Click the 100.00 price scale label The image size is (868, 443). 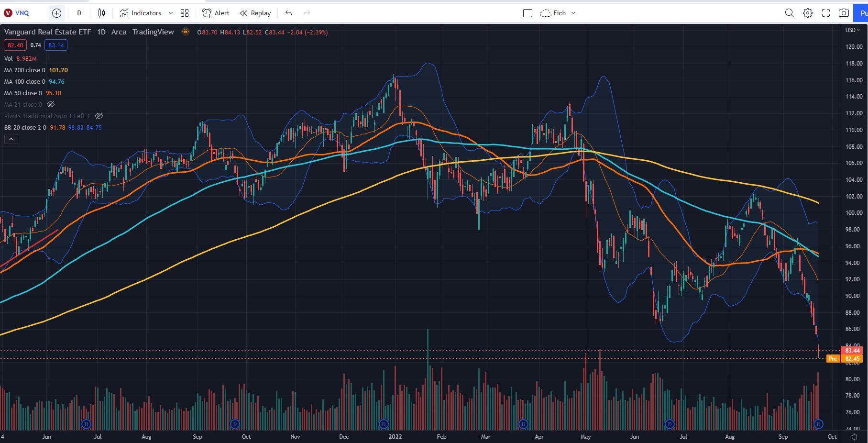854,213
